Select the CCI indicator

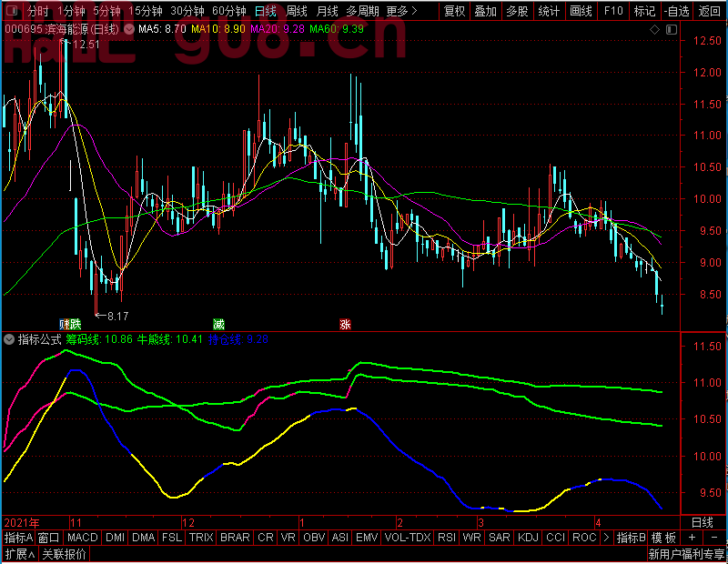click(x=556, y=538)
